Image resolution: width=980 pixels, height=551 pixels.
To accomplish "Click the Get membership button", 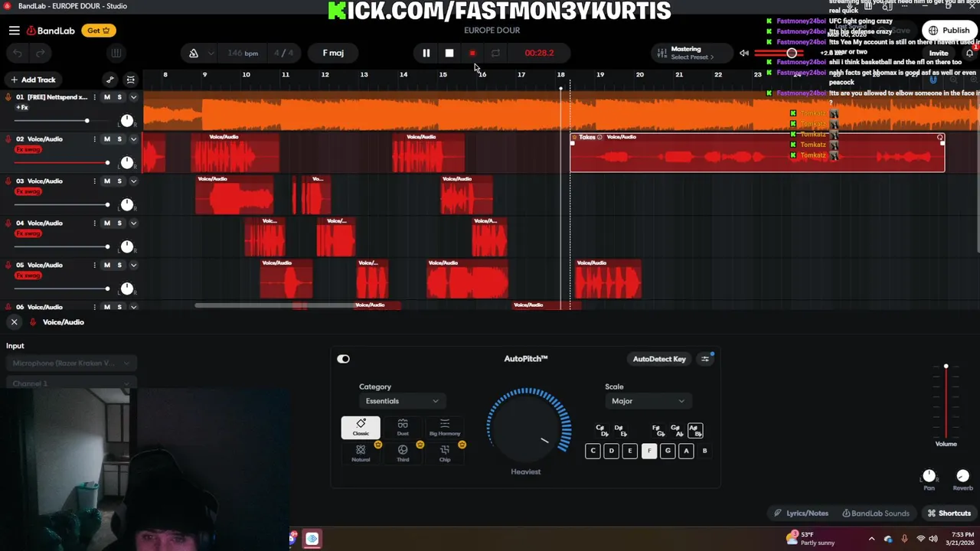I will (x=98, y=31).
